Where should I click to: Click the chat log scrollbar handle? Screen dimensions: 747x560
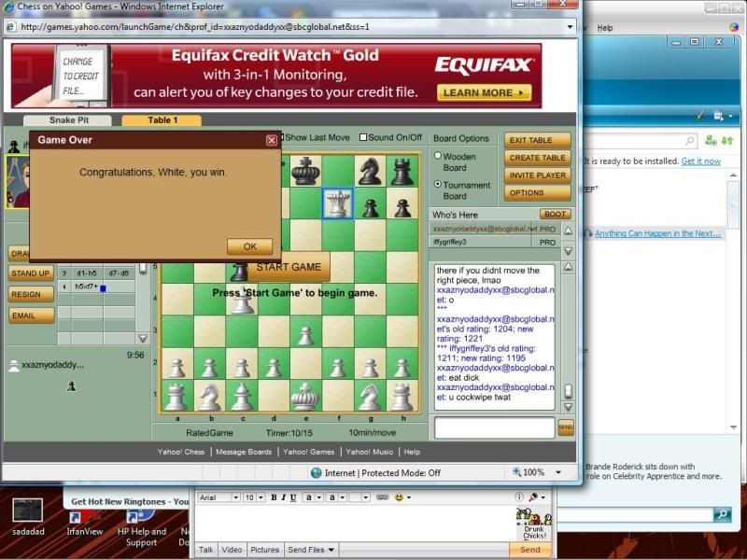pos(569,391)
